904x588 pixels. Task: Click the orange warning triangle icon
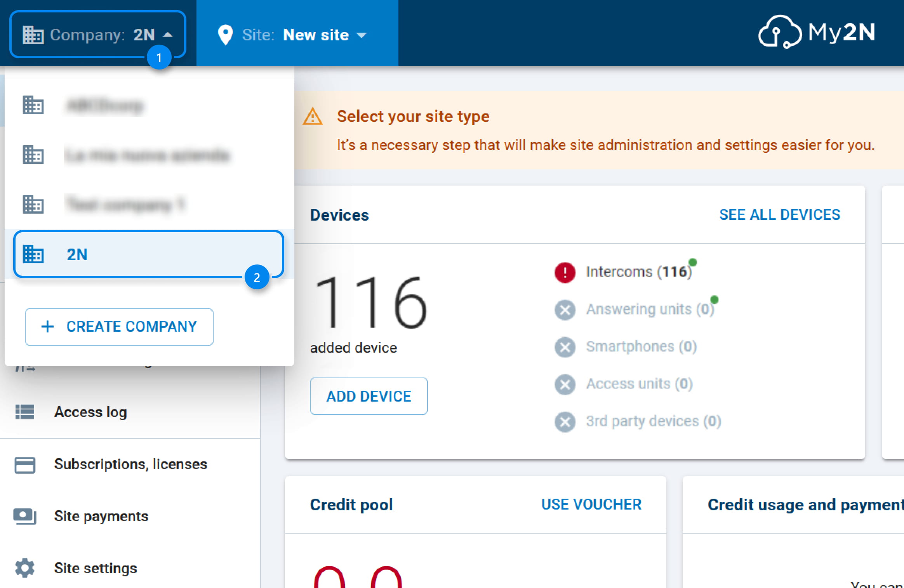313,117
